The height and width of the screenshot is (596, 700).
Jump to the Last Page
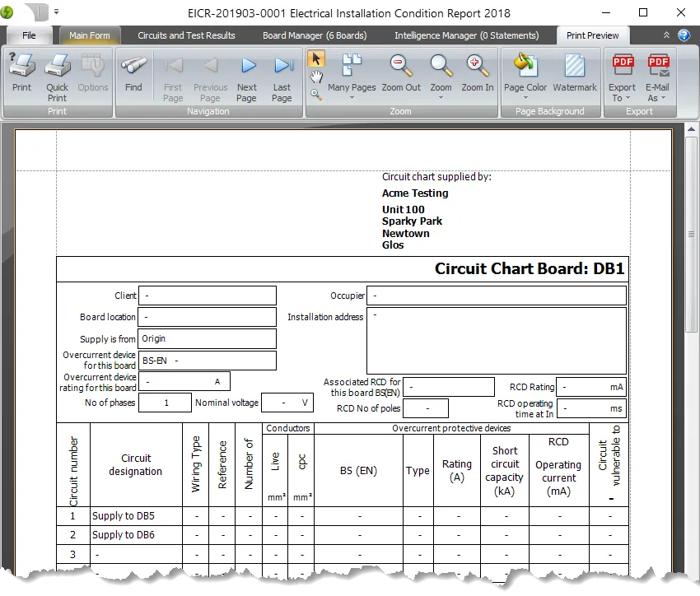282,74
